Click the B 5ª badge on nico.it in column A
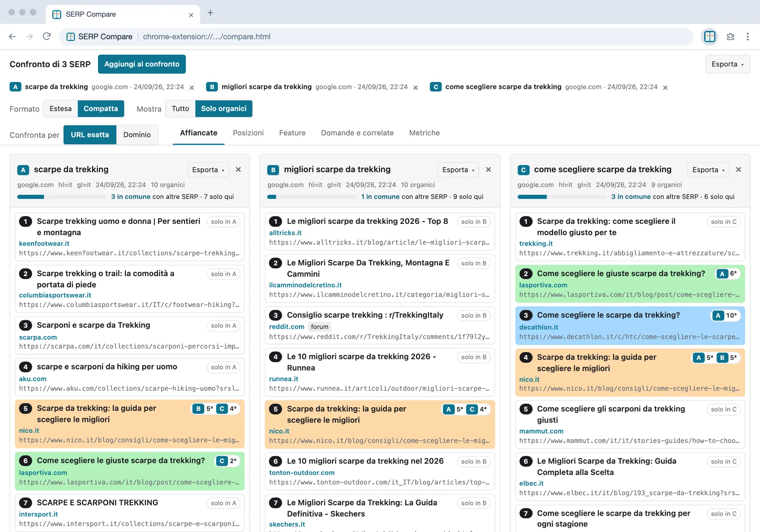This screenshot has height=532, width=760. pos(203,408)
